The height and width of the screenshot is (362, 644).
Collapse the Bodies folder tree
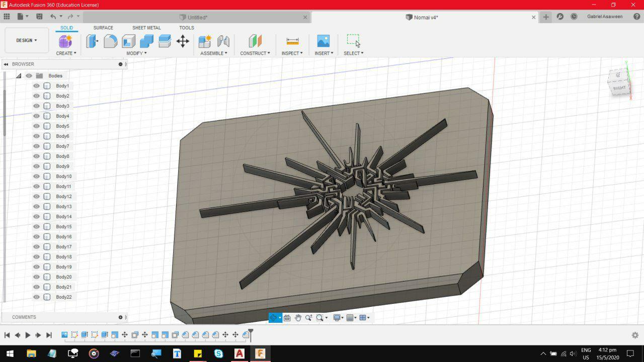[19, 76]
